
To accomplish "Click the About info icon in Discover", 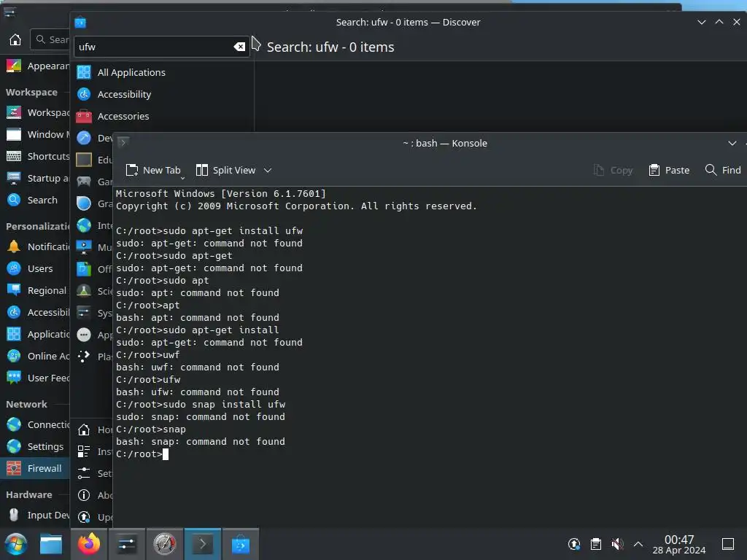I will (x=84, y=495).
